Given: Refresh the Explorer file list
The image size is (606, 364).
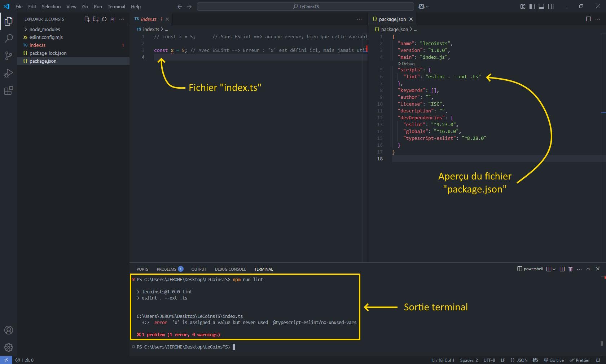Looking at the screenshot, I should tap(104, 19).
